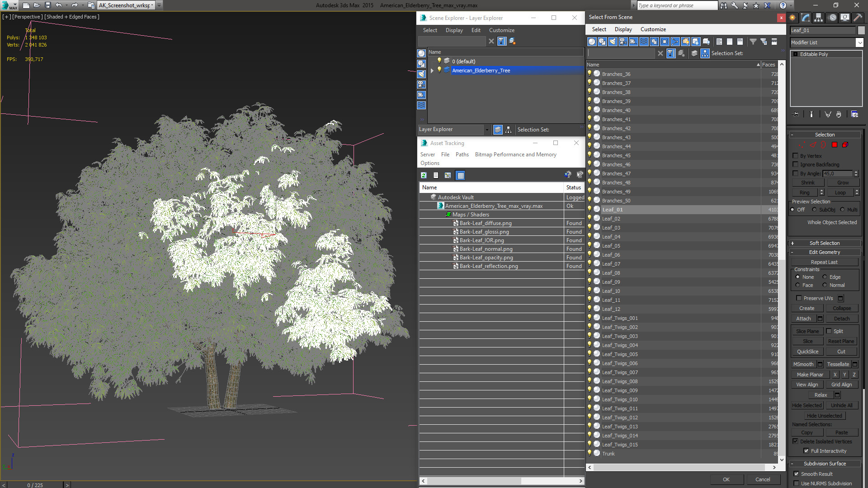Open Customize menu in Select From Scene

pyautogui.click(x=653, y=29)
